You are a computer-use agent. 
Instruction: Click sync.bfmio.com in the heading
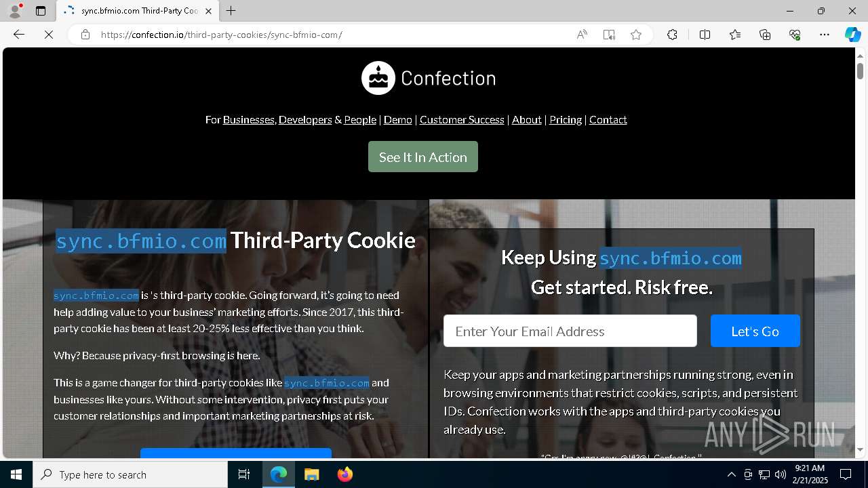[x=141, y=241]
